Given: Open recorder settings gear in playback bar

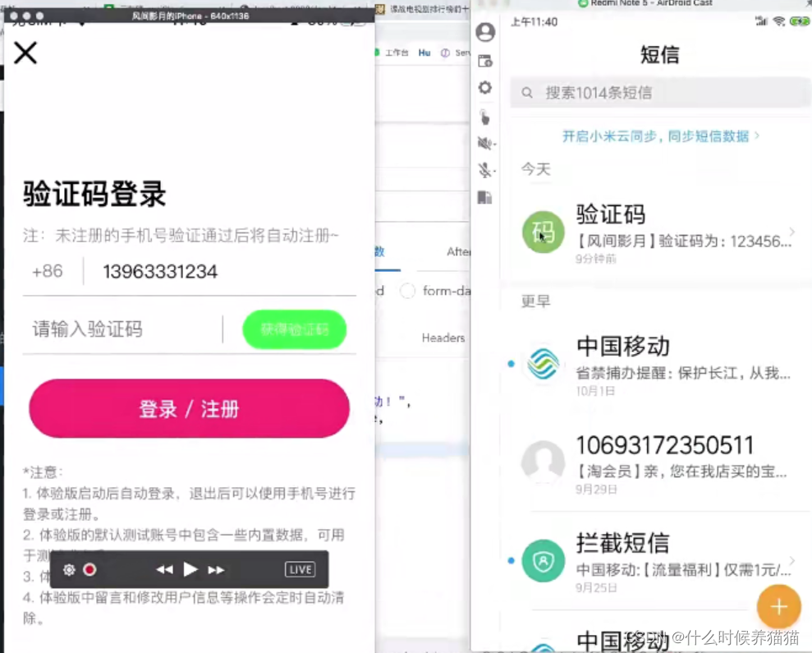Looking at the screenshot, I should 69,569.
